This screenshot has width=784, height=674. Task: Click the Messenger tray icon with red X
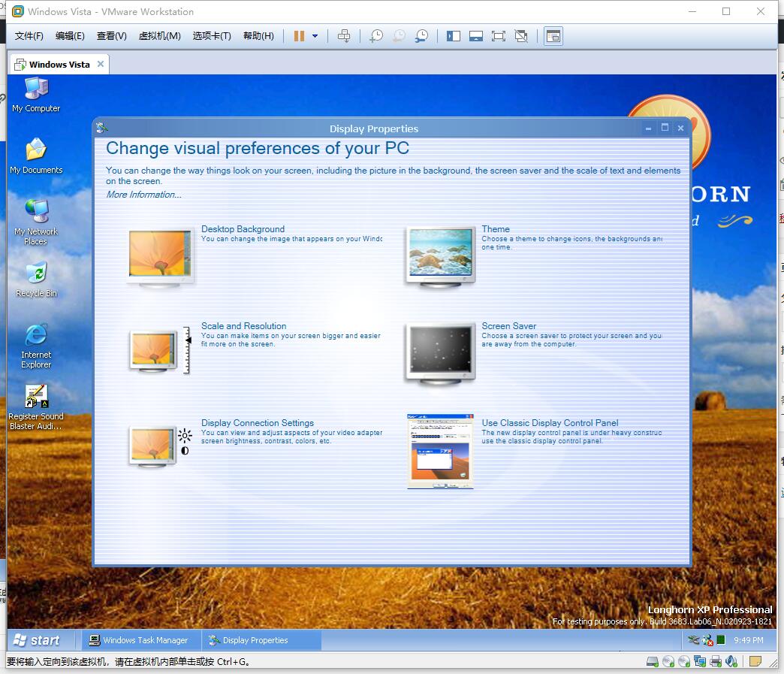(x=707, y=640)
